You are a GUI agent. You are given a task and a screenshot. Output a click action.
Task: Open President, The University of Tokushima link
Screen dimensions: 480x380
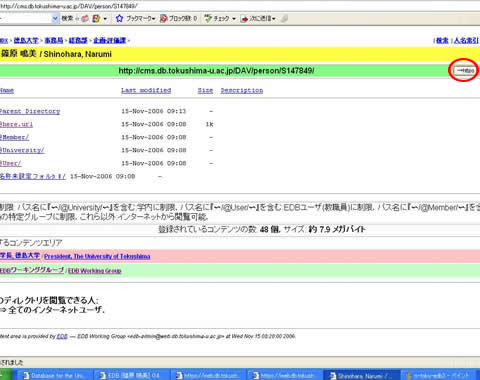pyautogui.click(x=97, y=256)
